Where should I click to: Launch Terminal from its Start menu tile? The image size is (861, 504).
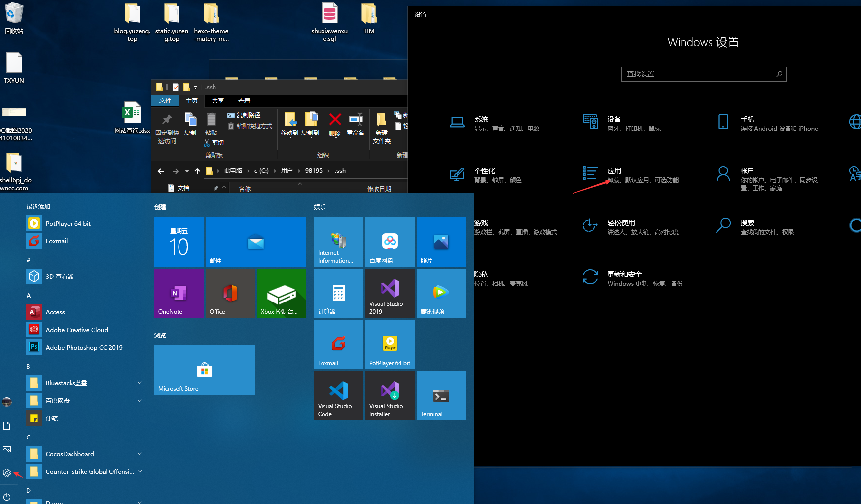[x=440, y=396]
